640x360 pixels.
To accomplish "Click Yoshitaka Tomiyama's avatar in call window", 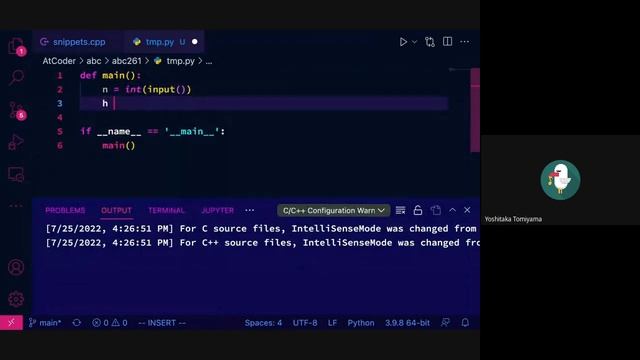I will (x=560, y=180).
